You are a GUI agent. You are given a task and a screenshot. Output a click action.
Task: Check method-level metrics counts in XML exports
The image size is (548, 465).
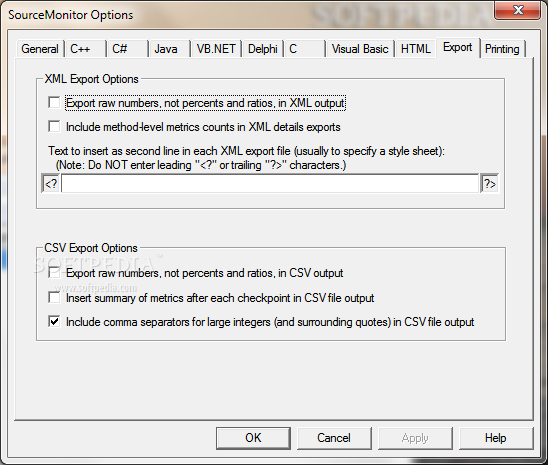[x=54, y=126]
